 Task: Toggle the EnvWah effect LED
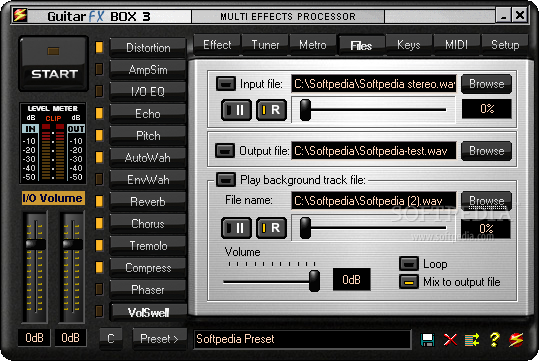(99, 179)
